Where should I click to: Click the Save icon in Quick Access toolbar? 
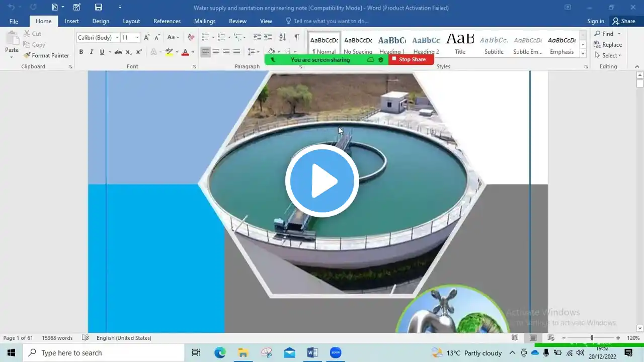pos(99,7)
